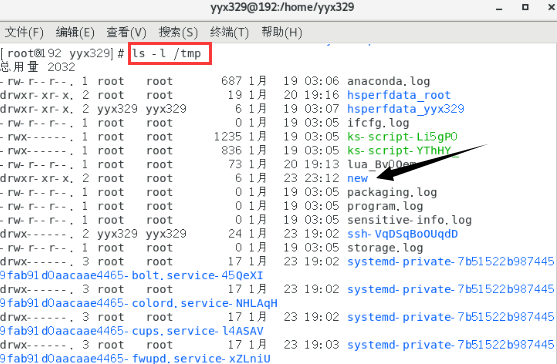Click size 24 on the ssh-VqDSqBoOUqdD row
Viewport: 557px width, 364px height.
(x=235, y=234)
